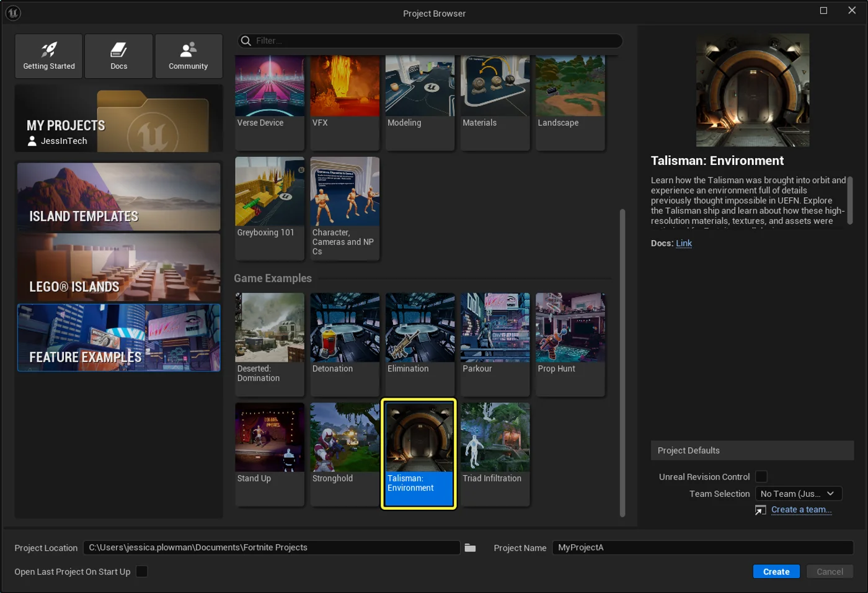Viewport: 868px width, 593px height.
Task: Select the Landscape template
Action: [x=570, y=102]
